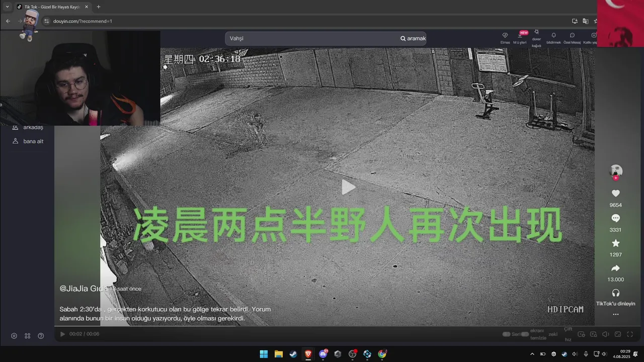
Task: Open Brave browser from taskbar
Action: click(308, 354)
